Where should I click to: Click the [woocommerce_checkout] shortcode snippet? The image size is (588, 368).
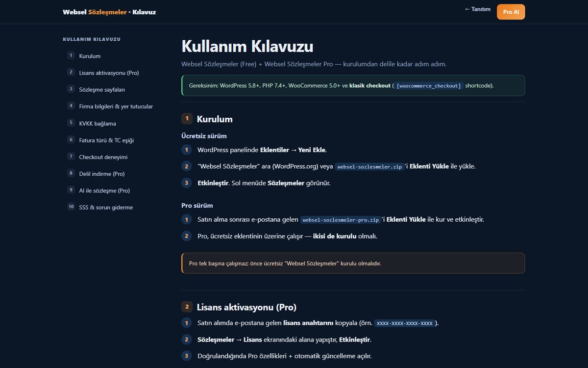pos(429,86)
